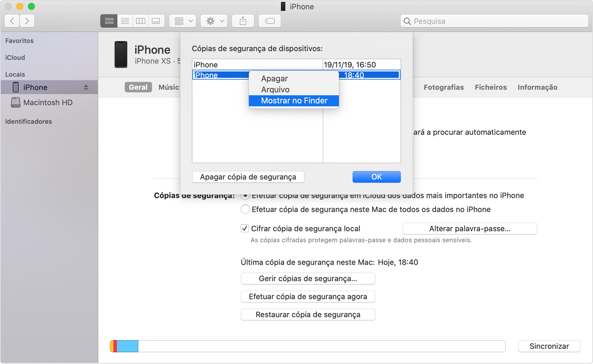The image size is (593, 364).
Task: Click the Favoritos sidebar heading
Action: click(19, 41)
